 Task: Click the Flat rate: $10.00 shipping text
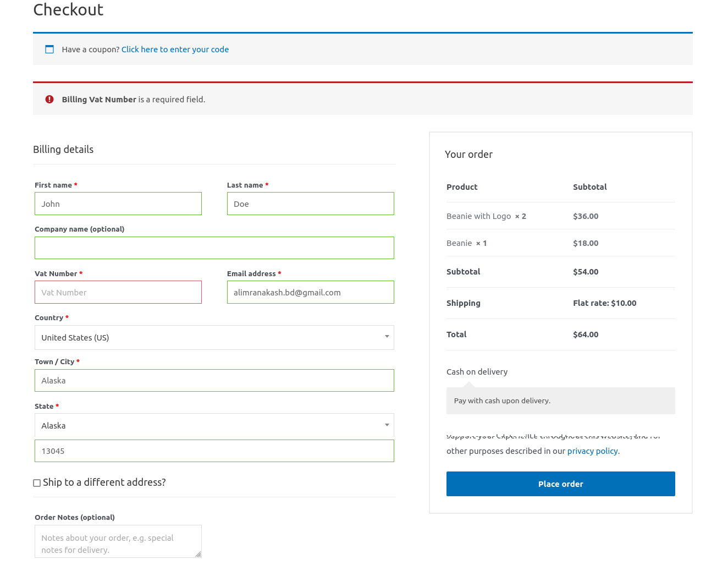pos(604,303)
